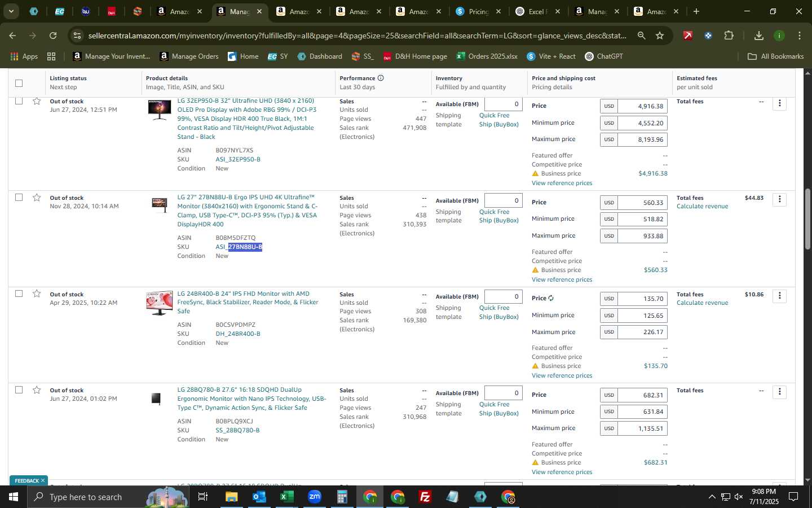The image size is (812, 508).
Task: Select the ASIN text B0BPLQ9XCJ
Action: click(234, 421)
